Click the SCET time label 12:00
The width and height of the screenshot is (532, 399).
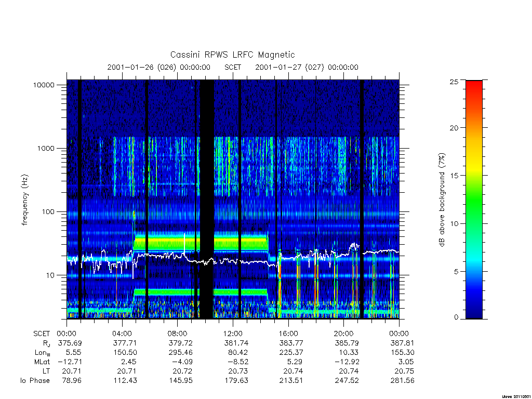tap(233, 334)
